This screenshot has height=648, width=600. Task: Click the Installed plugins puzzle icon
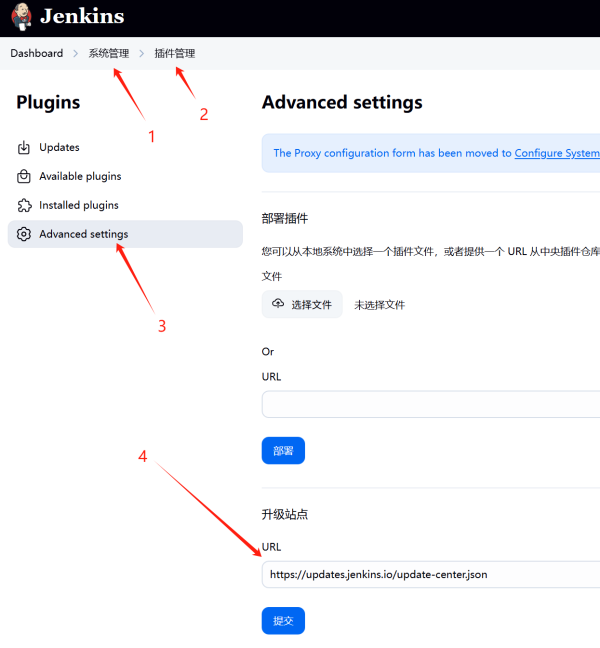[24, 205]
